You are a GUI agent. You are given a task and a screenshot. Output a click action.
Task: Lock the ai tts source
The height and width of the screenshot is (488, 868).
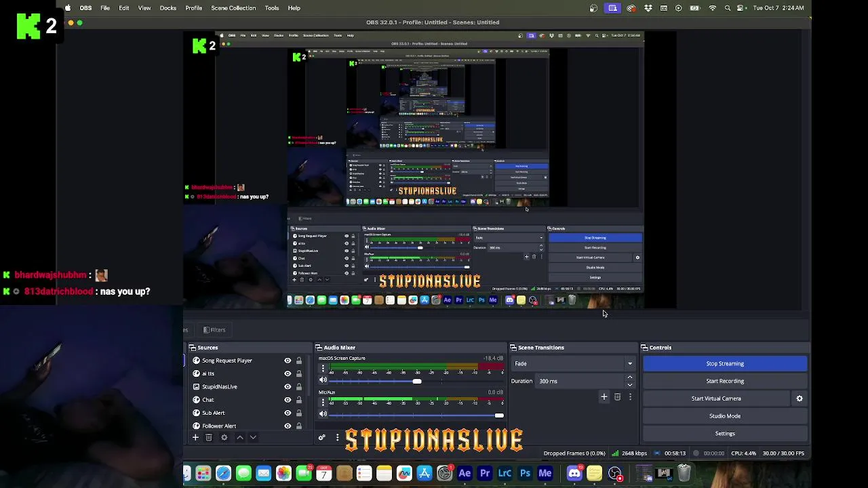pyautogui.click(x=298, y=373)
